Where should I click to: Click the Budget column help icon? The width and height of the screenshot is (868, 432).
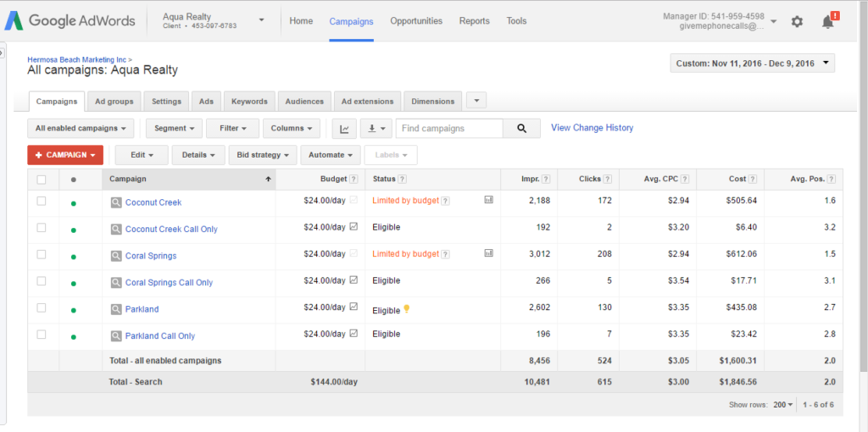353,179
